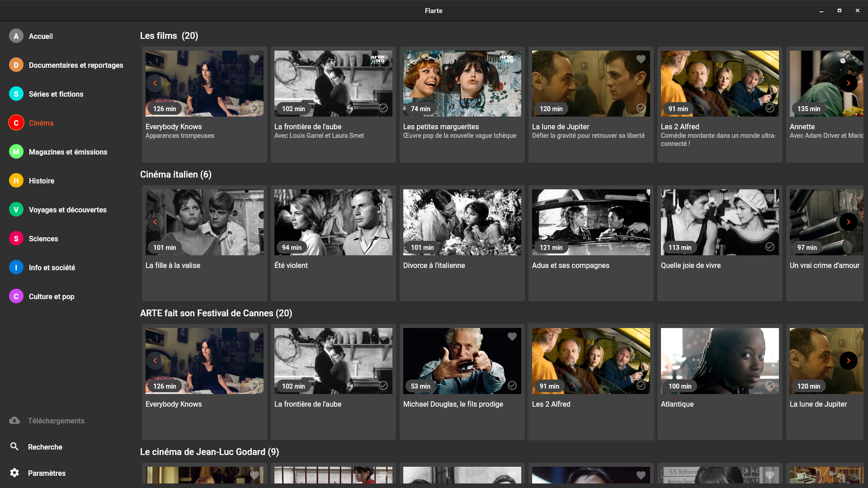Mark La lune de Jupiter watched in Les films
Image resolution: width=868 pixels, height=488 pixels.
(x=641, y=108)
